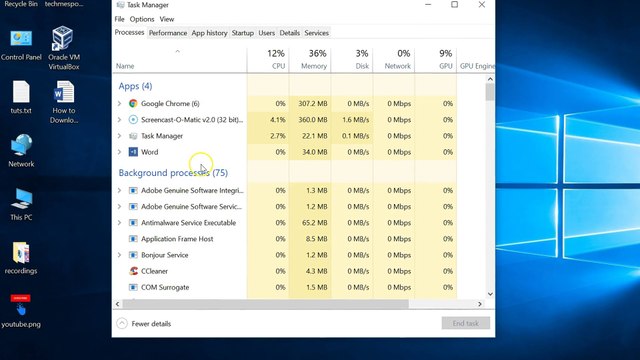Click the 307.2 MB memory cell
640x360 pixels.
pos(310,104)
